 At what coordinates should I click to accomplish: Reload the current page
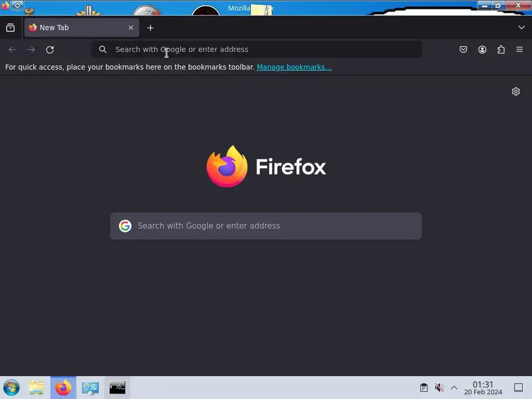click(x=50, y=49)
